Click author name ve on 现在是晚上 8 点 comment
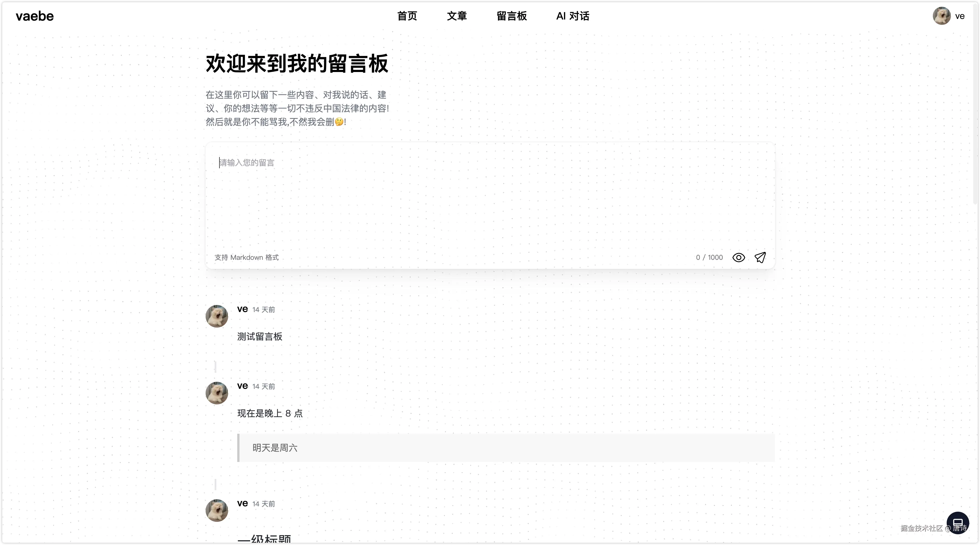Viewport: 980px width, 545px height. pyautogui.click(x=242, y=386)
